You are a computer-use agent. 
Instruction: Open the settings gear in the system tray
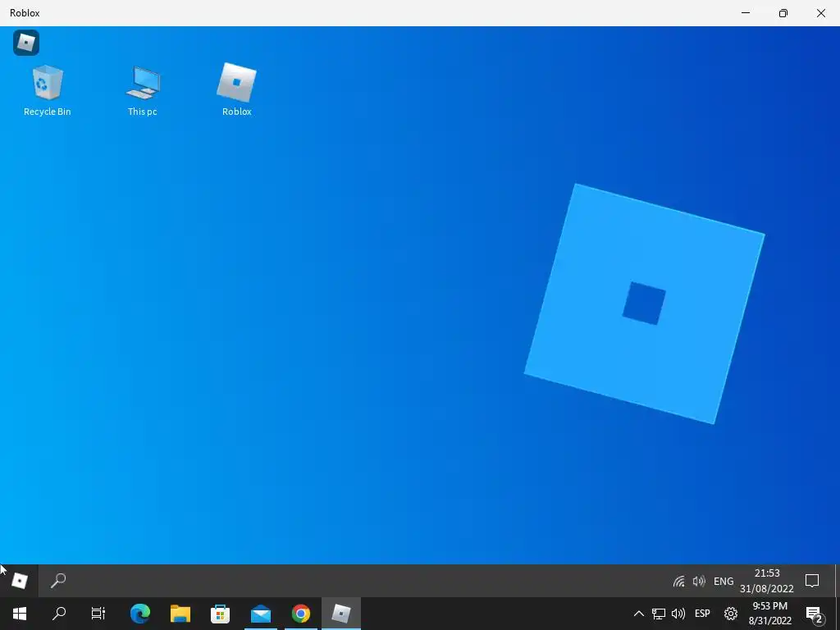tap(731, 614)
